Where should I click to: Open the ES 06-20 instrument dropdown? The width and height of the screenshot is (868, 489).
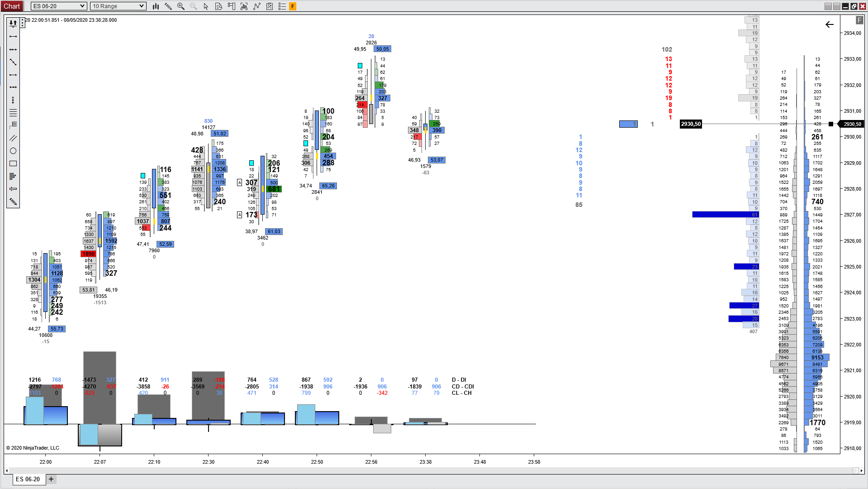tap(59, 6)
